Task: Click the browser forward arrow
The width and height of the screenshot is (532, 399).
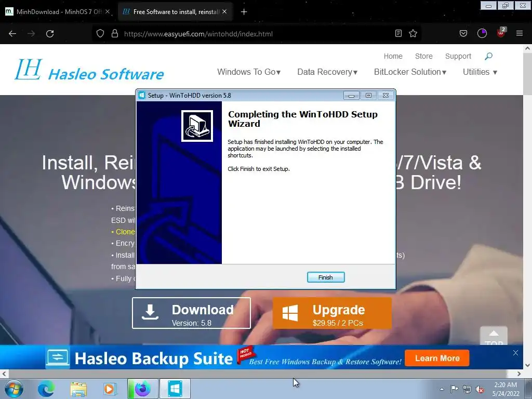Action: point(31,34)
